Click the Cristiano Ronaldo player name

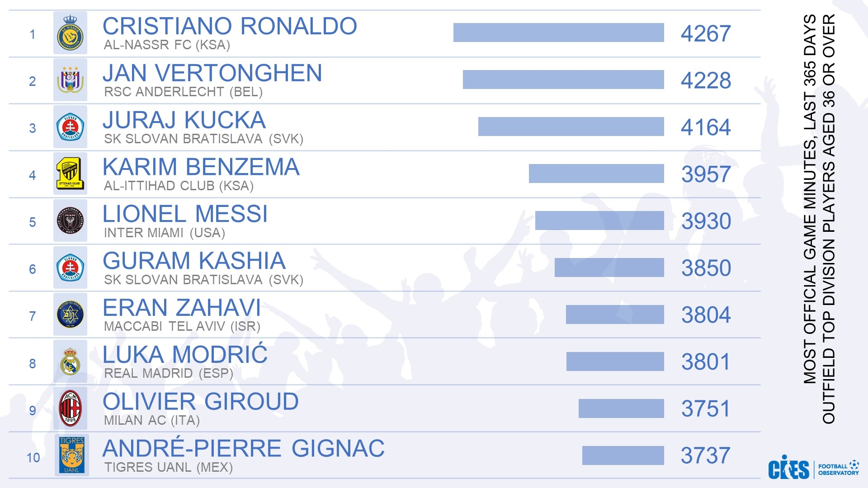point(230,26)
